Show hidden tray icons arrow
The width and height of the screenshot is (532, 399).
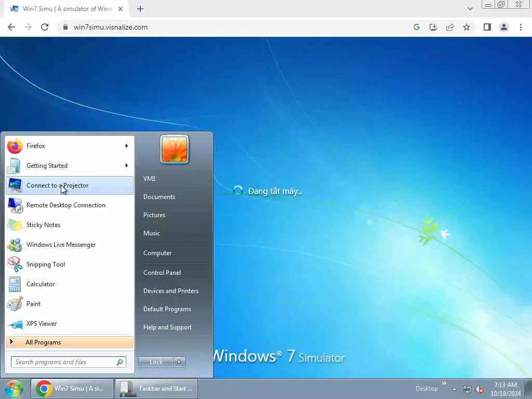click(x=454, y=390)
